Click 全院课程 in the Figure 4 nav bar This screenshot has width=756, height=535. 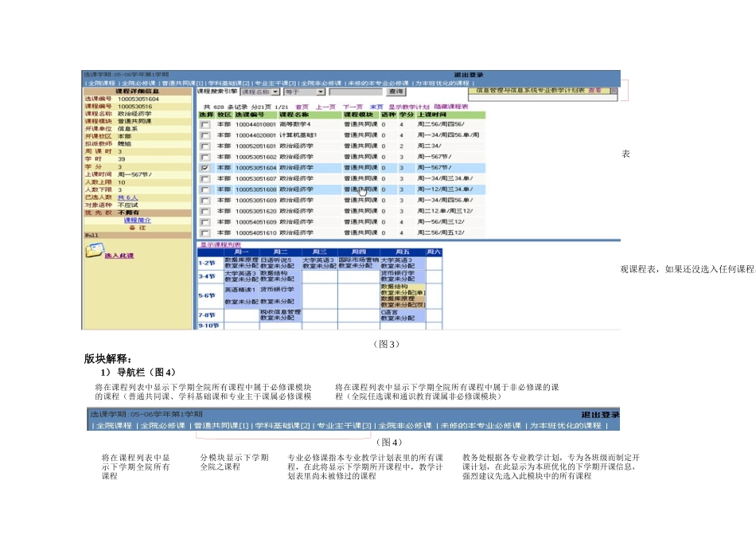pos(114,425)
